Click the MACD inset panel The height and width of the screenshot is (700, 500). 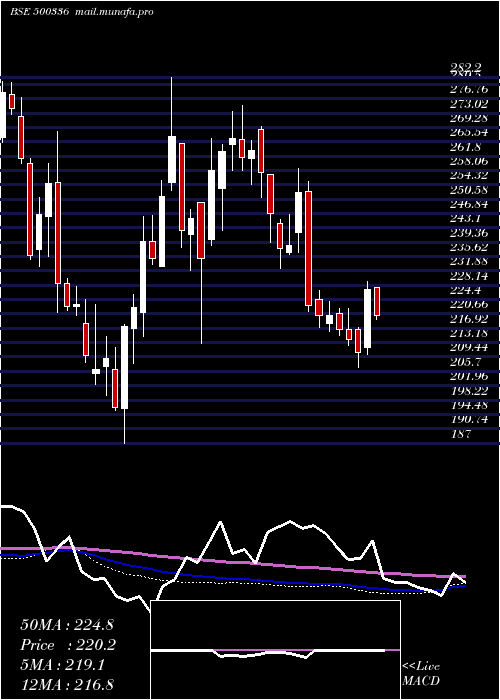pyautogui.click(x=275, y=650)
